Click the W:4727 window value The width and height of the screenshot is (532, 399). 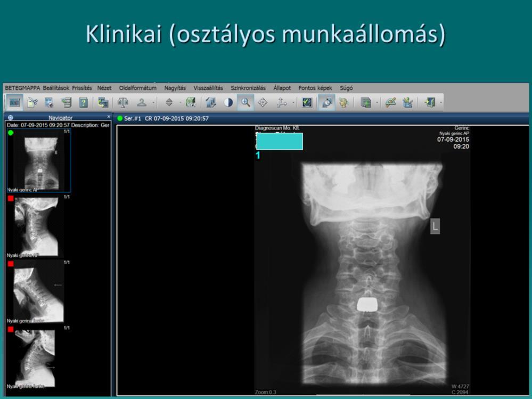tap(460, 386)
